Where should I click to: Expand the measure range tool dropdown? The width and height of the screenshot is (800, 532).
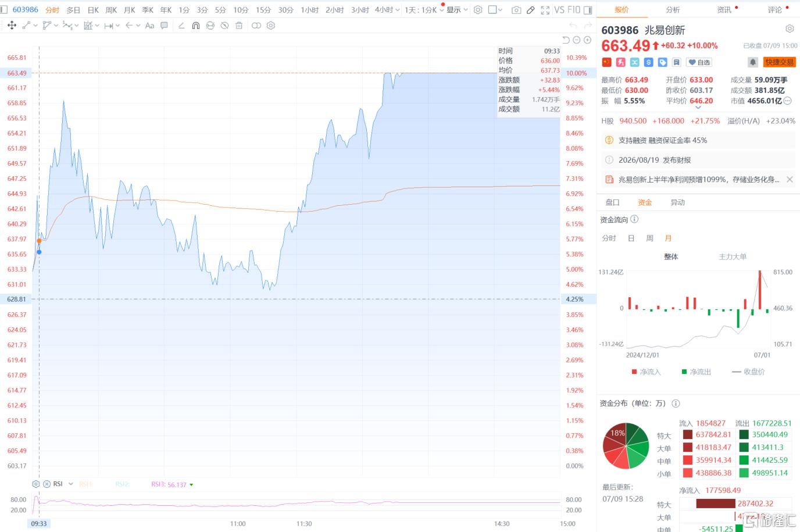[x=117, y=26]
